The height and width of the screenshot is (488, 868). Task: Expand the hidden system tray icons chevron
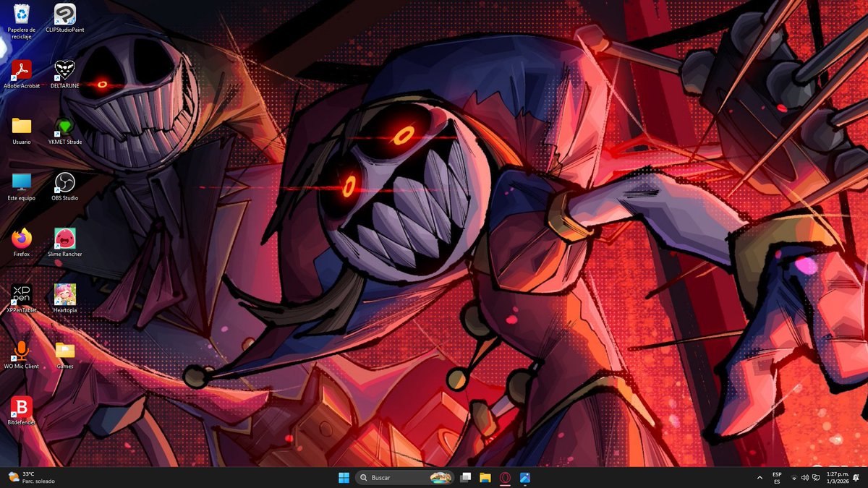point(759,478)
